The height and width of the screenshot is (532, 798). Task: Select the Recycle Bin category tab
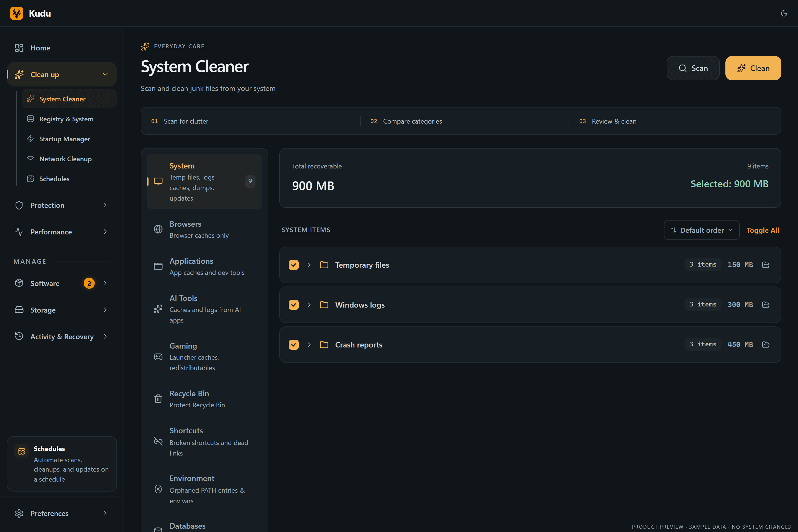pos(204,399)
